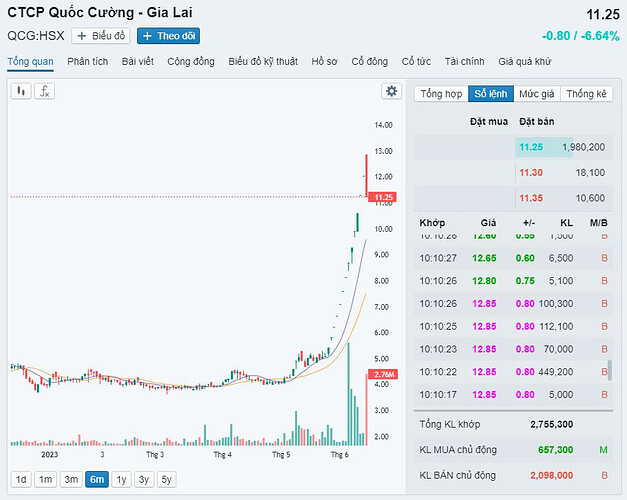Select the 1m time range
The image size is (627, 500).
45,478
